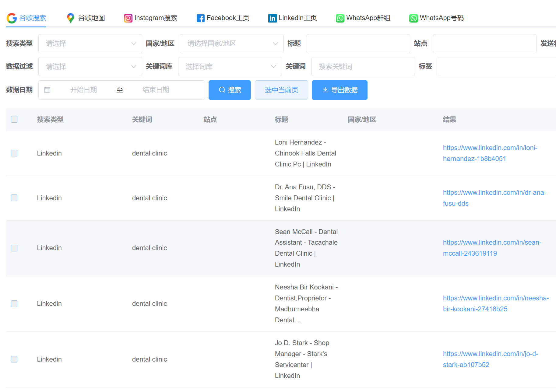Check the Loni Hernandez row checkbox
The image size is (556, 392).
[x=14, y=153]
